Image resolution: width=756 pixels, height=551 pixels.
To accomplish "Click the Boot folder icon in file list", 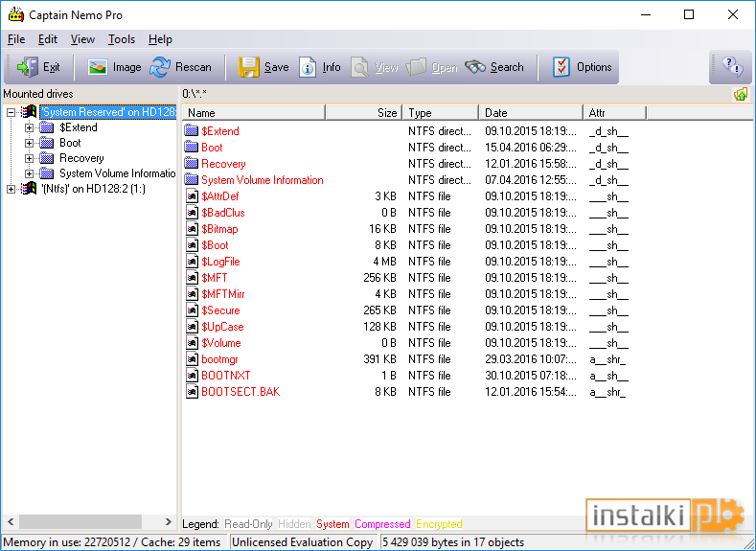I will pos(192,147).
